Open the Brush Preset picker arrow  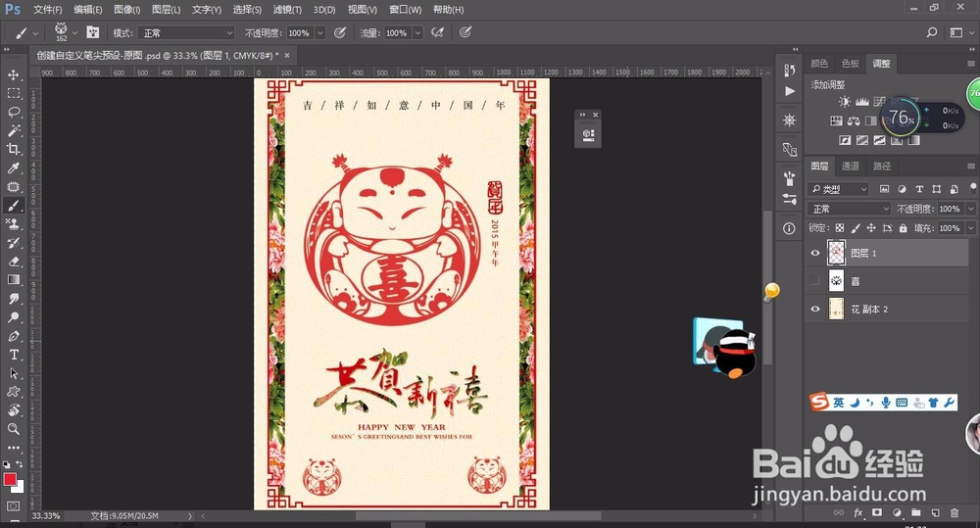tap(74, 32)
